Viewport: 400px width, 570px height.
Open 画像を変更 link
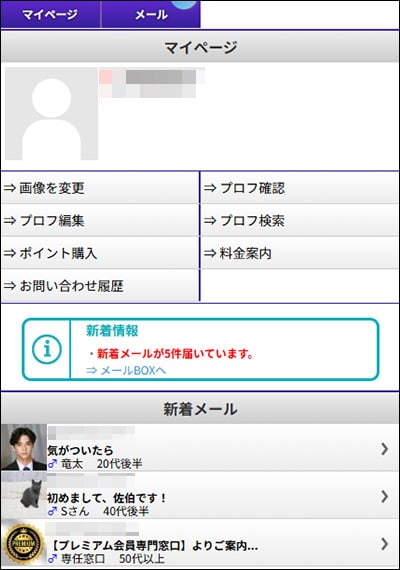click(x=100, y=188)
